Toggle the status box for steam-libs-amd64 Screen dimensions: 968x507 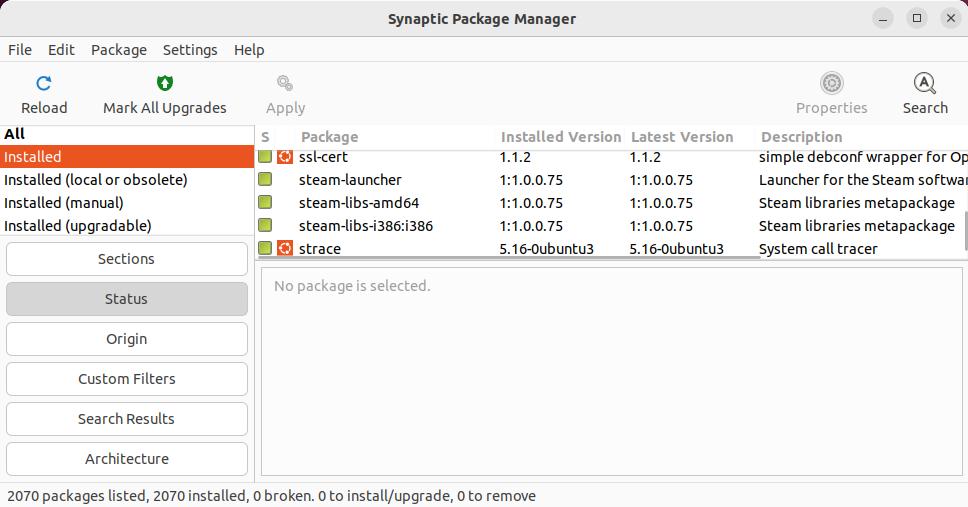[x=265, y=202]
